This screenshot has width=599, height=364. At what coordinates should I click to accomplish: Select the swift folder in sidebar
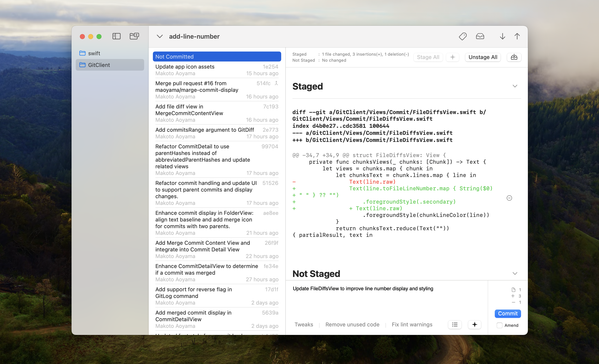pos(94,53)
